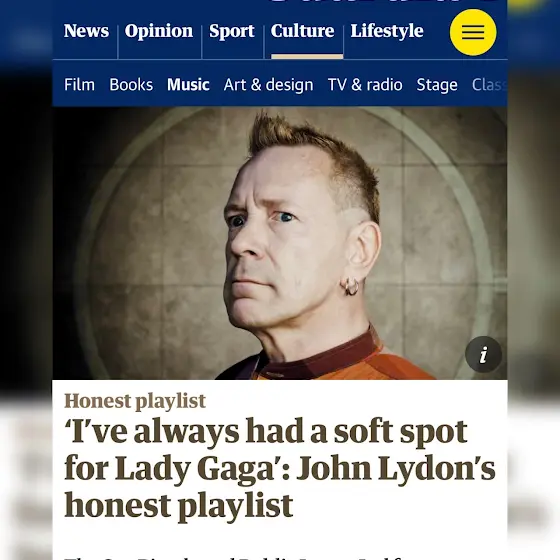560x560 pixels.
Task: Select the Culture tab
Action: point(302,31)
